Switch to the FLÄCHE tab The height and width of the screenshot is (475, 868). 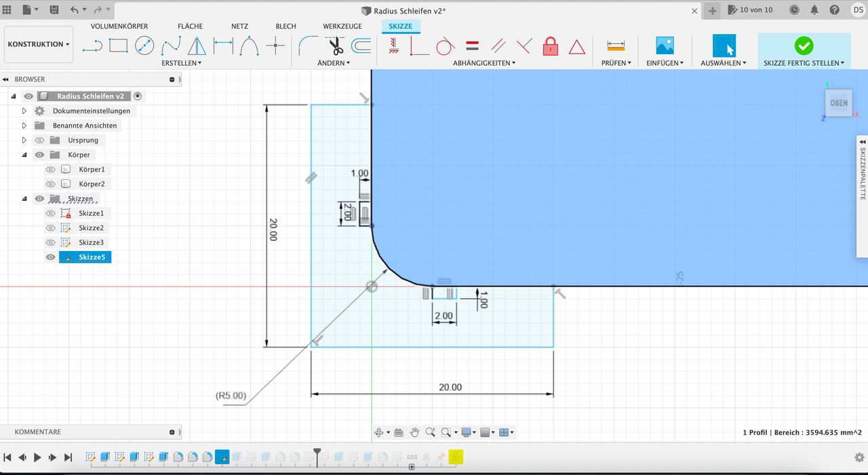pos(191,26)
